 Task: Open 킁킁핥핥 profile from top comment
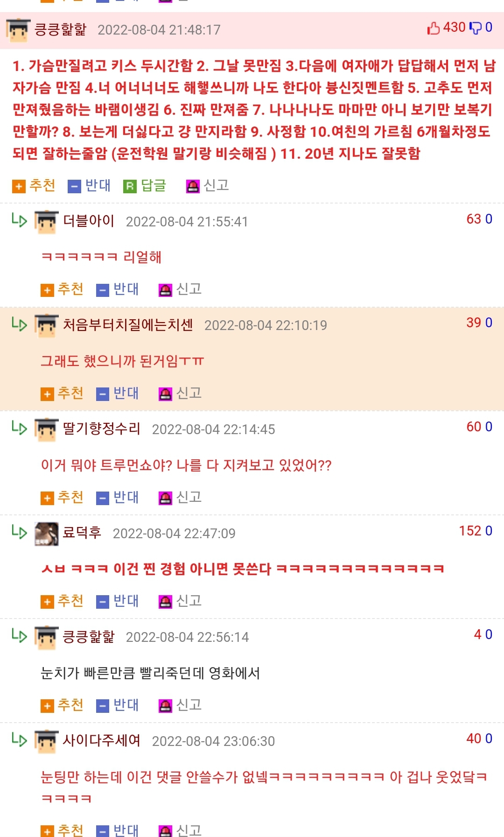pyautogui.click(x=60, y=29)
